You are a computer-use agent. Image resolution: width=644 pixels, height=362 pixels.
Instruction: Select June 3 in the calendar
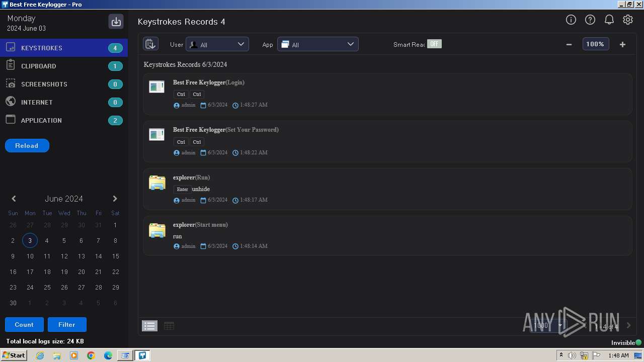point(30,241)
